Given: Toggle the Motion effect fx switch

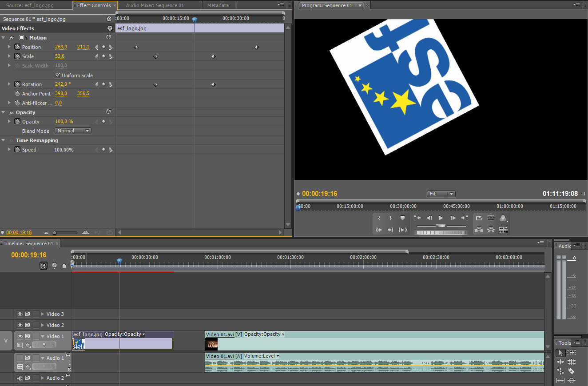Looking at the screenshot, I should pyautogui.click(x=12, y=38).
